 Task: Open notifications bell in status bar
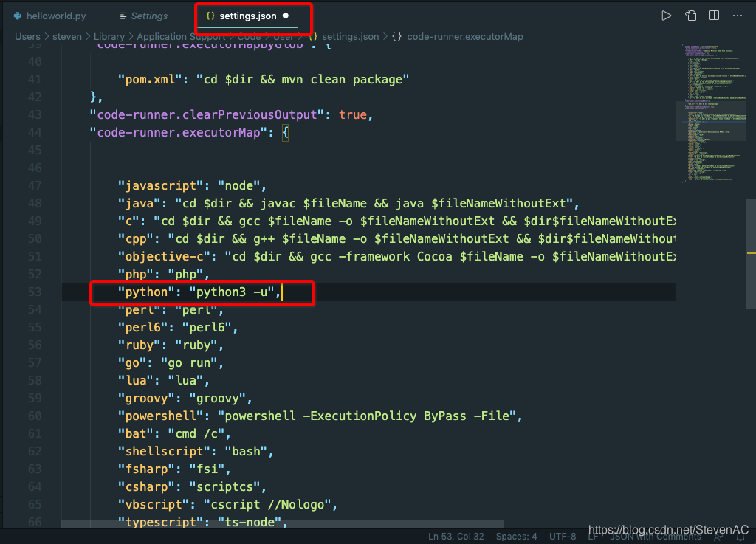[740, 537]
